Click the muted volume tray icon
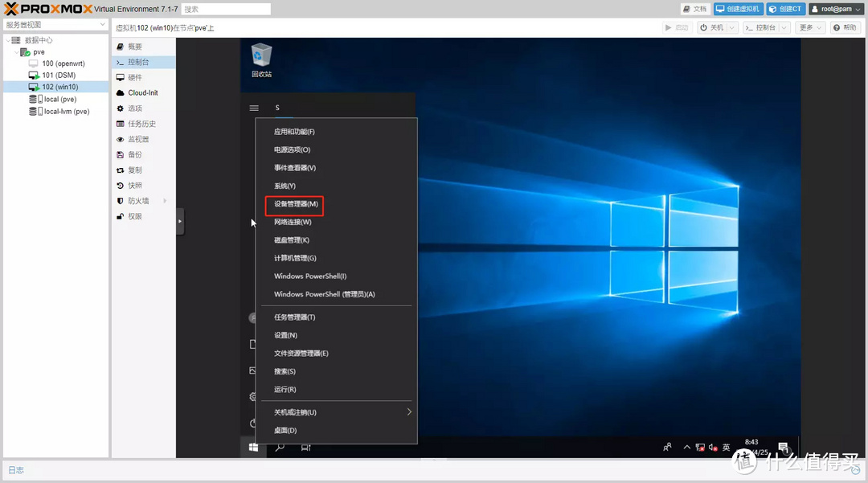The image size is (868, 483). tap(713, 447)
